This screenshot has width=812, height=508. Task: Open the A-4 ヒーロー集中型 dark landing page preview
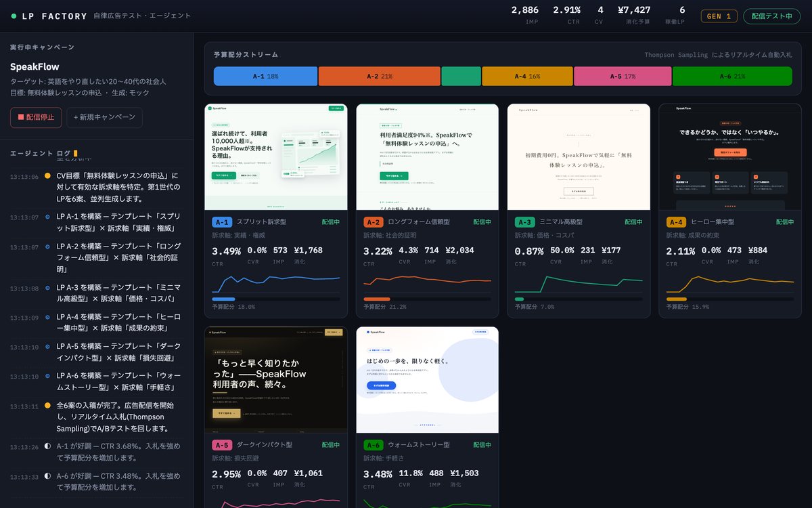pos(730,157)
